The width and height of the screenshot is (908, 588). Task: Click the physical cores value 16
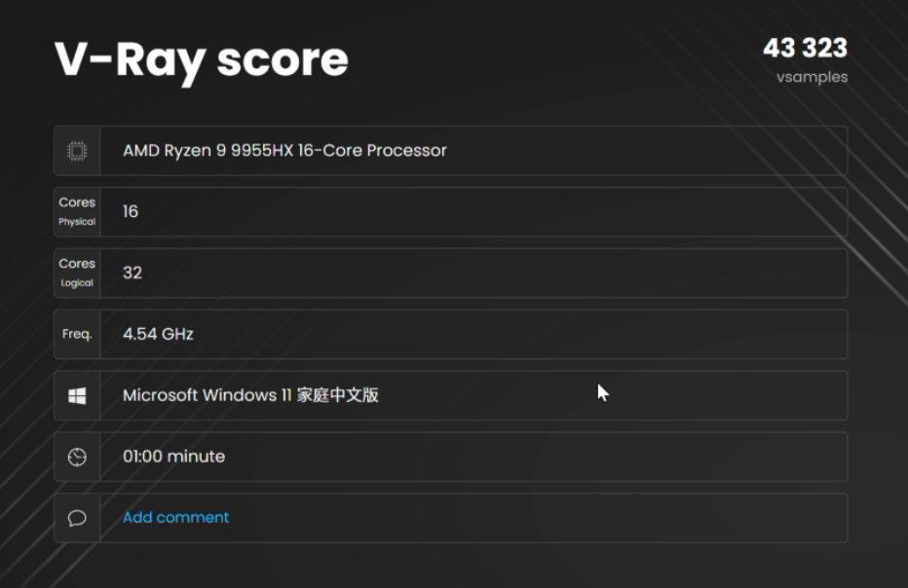pos(131,211)
